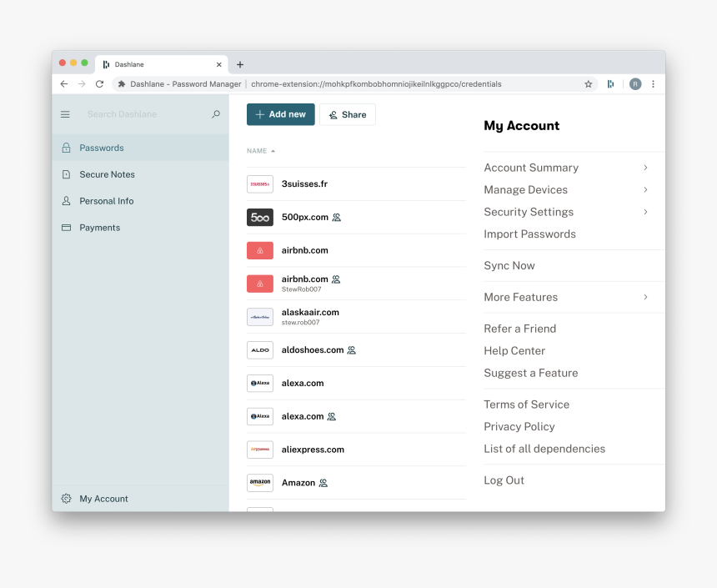Screen dimensions: 717x588
Task: Sort list by NAME column arrow
Action: (x=273, y=151)
